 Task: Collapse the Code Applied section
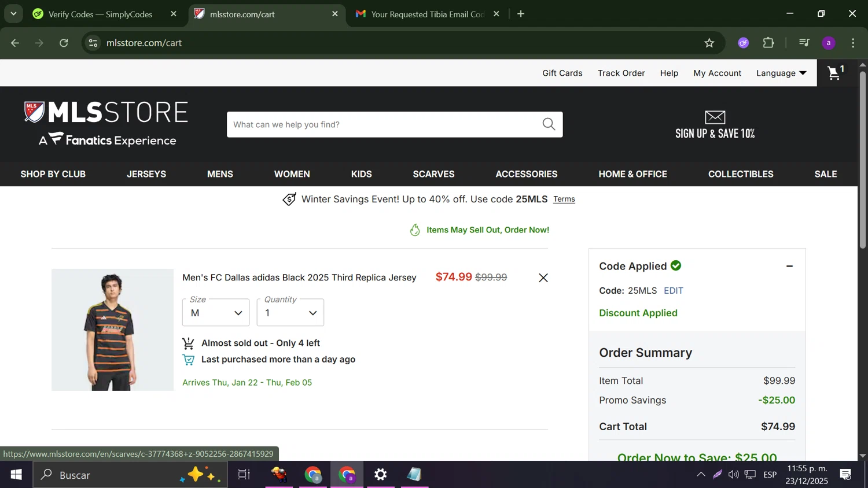pos(789,266)
